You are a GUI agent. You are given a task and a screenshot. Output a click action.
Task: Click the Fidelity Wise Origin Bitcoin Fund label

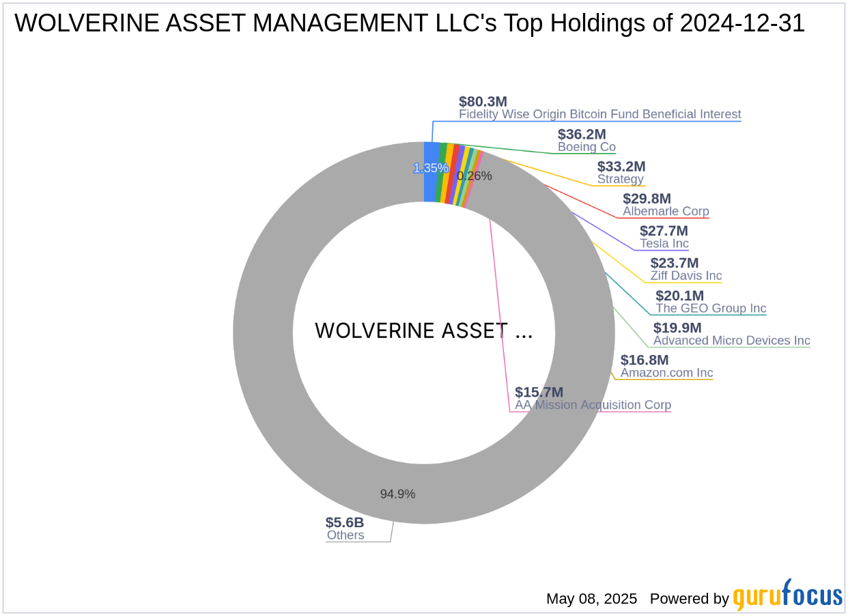point(599,114)
